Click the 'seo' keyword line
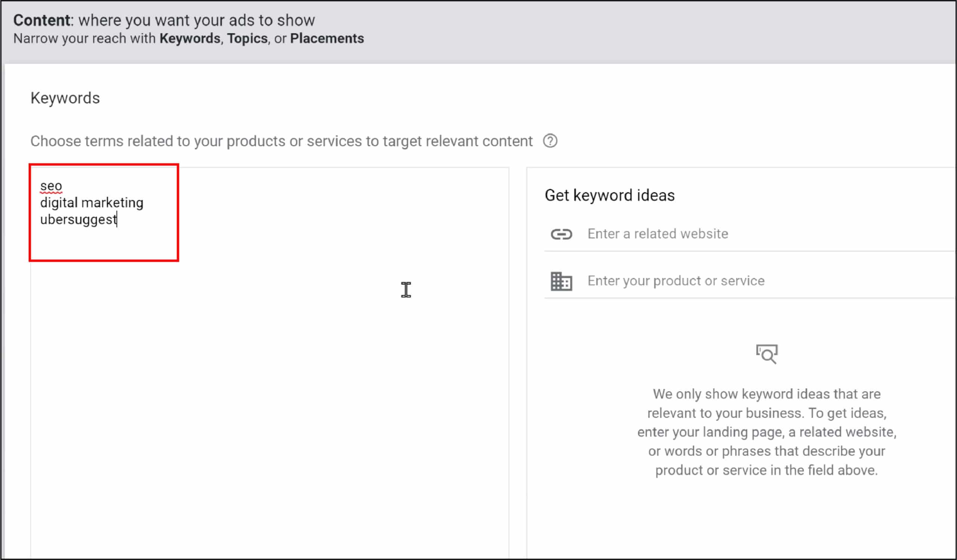 pos(51,186)
